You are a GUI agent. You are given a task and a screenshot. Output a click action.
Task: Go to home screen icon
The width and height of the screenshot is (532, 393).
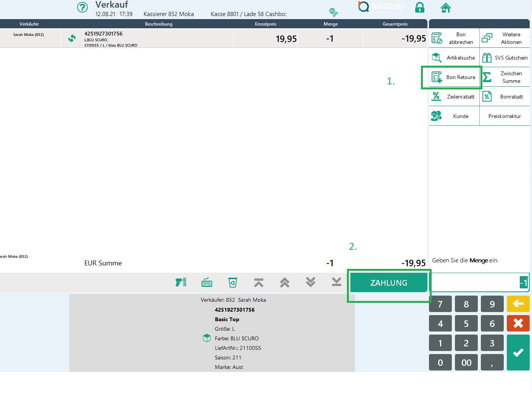click(445, 8)
